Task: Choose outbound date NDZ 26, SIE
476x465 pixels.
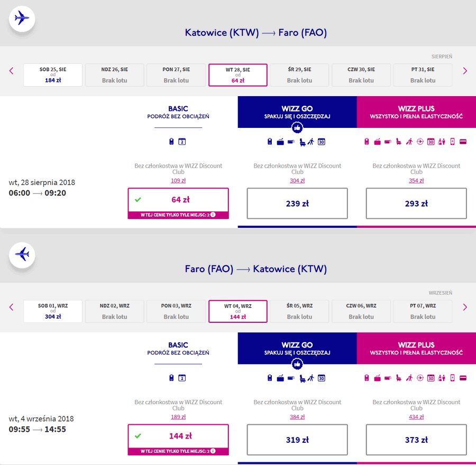Action: pyautogui.click(x=114, y=75)
